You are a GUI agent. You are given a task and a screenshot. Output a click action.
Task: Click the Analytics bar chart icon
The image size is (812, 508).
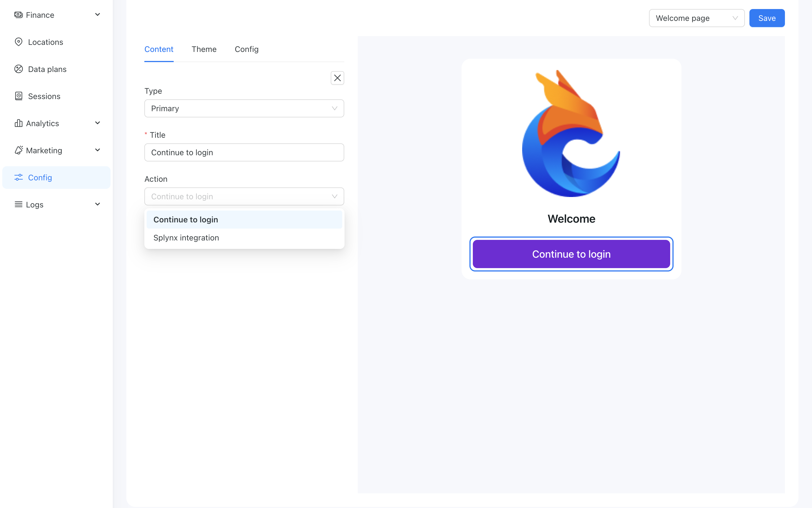click(18, 123)
